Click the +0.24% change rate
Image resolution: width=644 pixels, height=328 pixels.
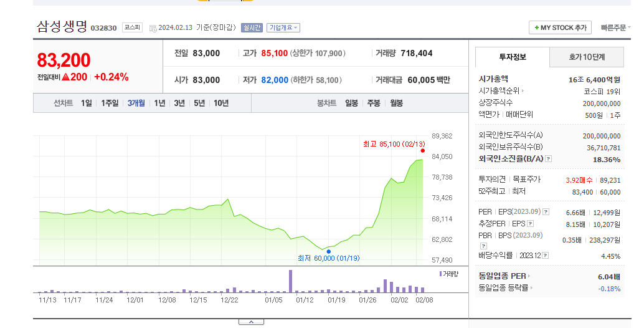tap(111, 77)
